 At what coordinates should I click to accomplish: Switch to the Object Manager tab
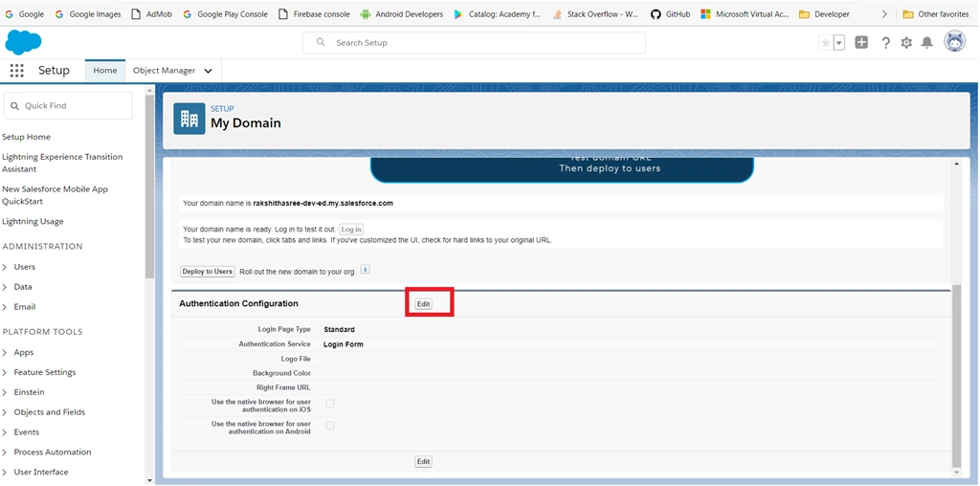tap(165, 71)
